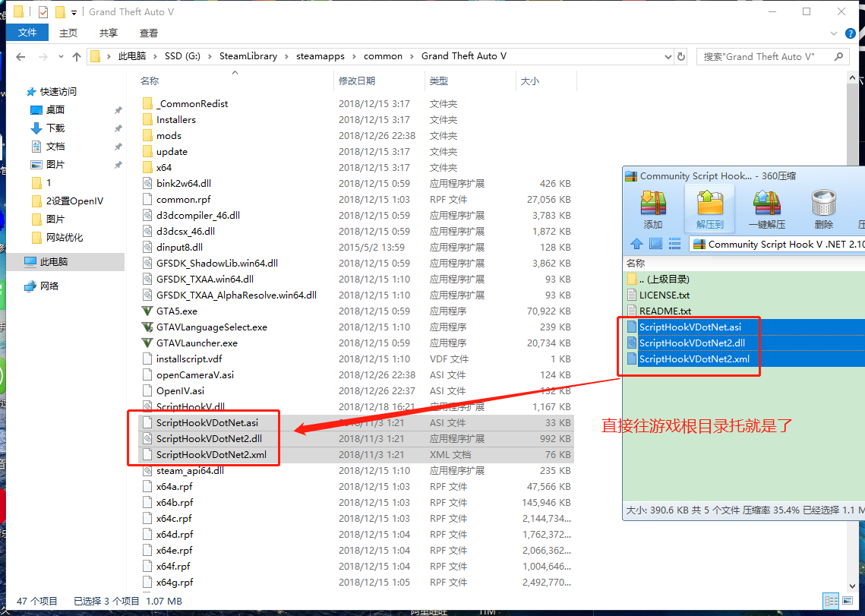Sort files by 修改日期 column
The image size is (865, 616).
(357, 81)
